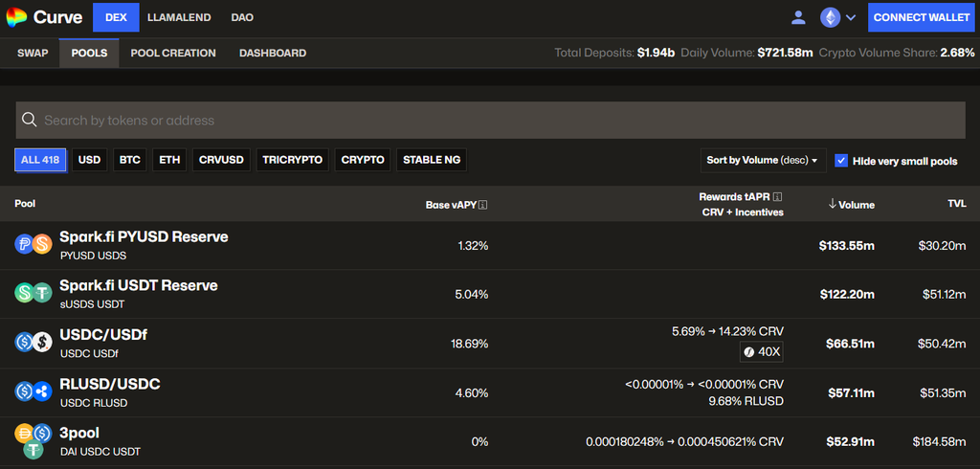
Task: Click the USDS token icon in PYUSD row
Action: (x=42, y=244)
